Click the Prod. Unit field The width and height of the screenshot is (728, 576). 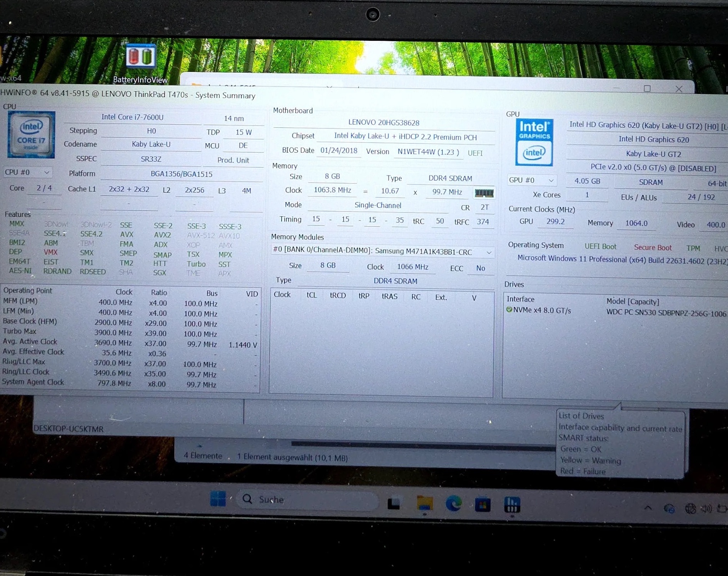(233, 160)
